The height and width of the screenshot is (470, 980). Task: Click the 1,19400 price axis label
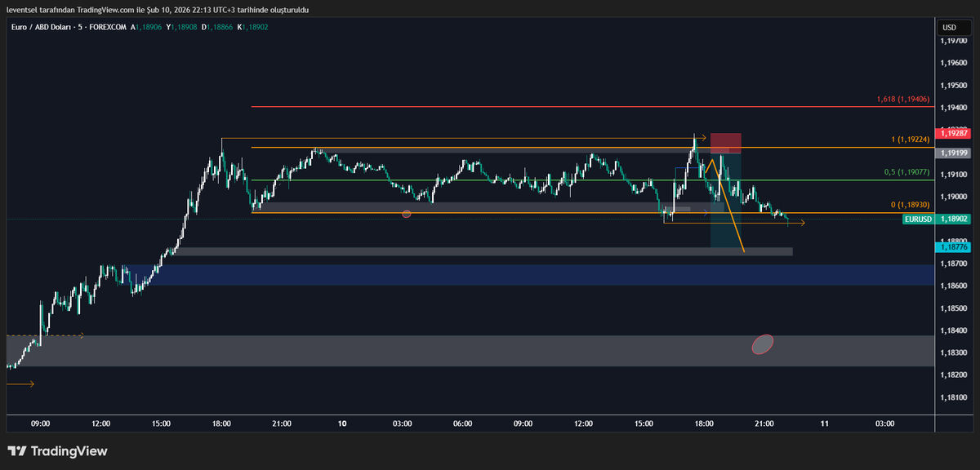point(954,108)
